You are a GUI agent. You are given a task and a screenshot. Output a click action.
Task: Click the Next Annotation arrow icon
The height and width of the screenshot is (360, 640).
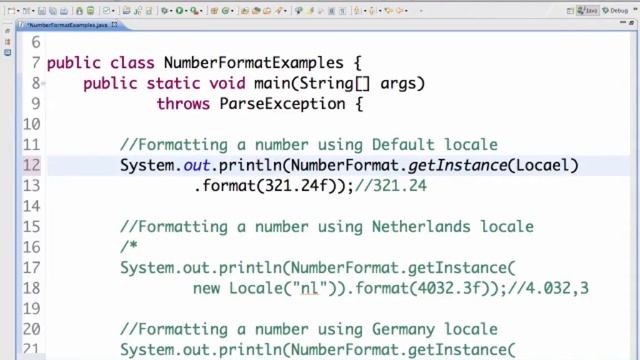point(357,11)
